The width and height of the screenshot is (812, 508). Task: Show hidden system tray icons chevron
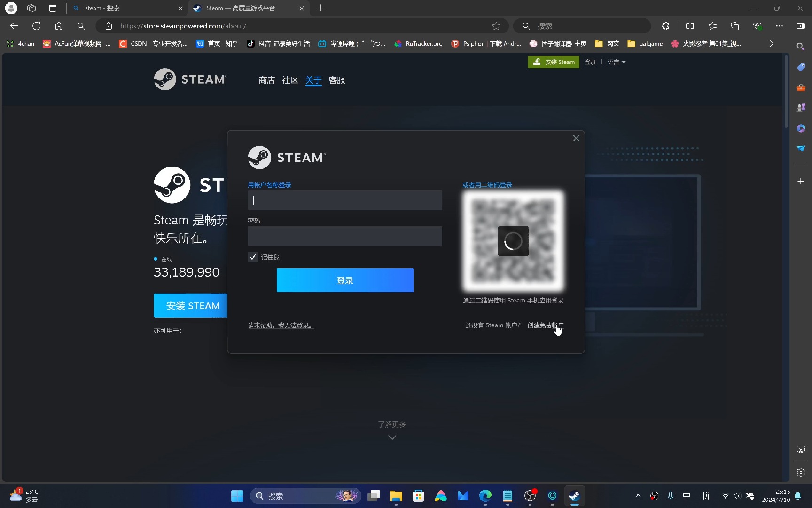pyautogui.click(x=638, y=496)
